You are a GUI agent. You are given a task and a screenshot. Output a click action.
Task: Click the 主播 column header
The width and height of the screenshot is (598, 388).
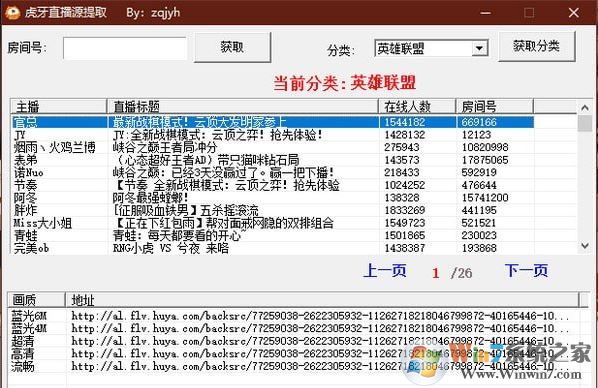[x=58, y=106]
